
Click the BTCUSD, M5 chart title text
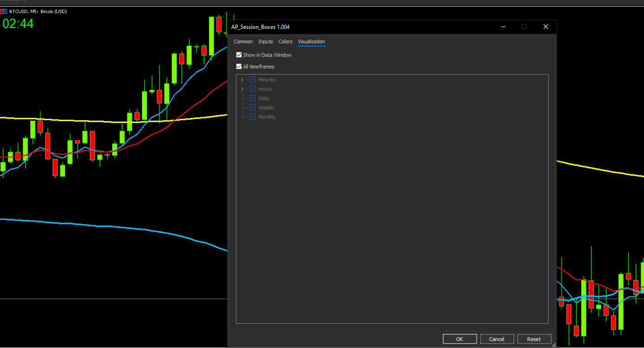[x=38, y=11]
